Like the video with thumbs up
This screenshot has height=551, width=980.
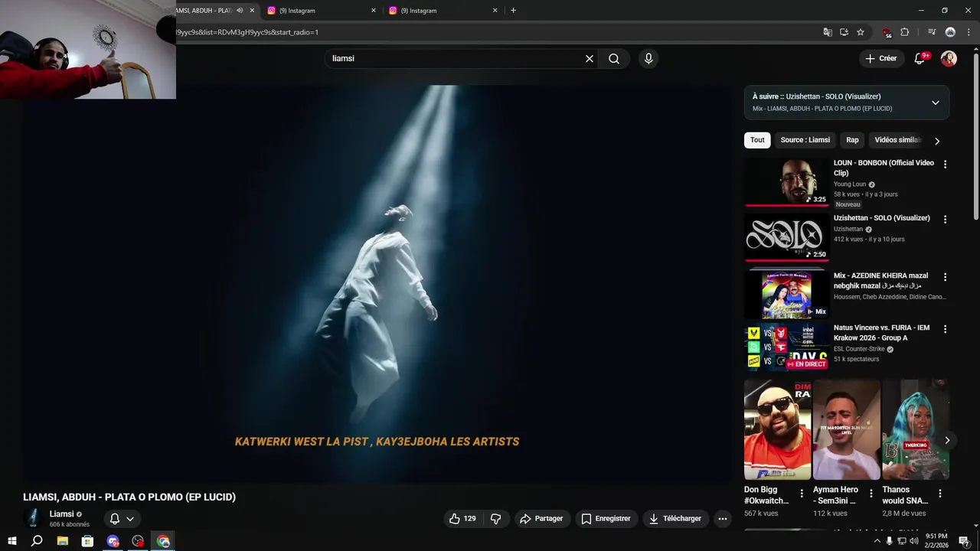462,519
